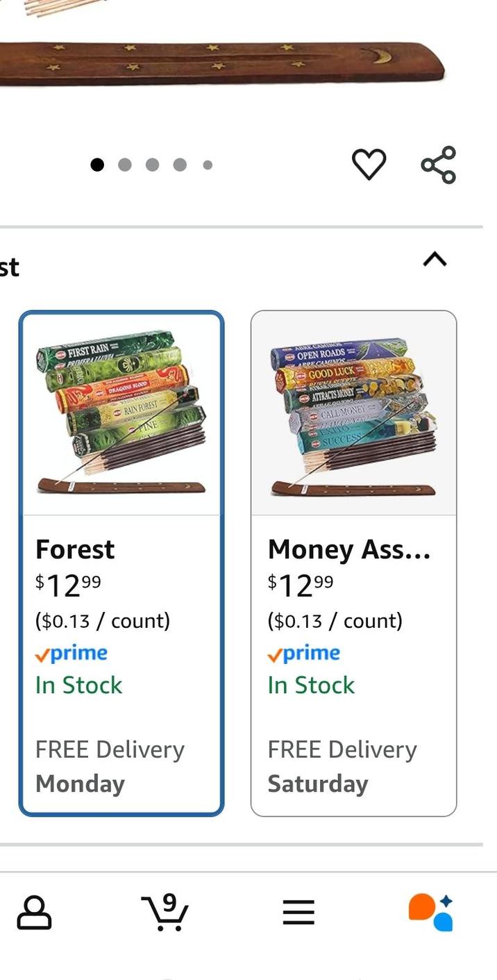Click the Prime badge on the Forest variant
The width and height of the screenshot is (497, 980).
click(70, 653)
